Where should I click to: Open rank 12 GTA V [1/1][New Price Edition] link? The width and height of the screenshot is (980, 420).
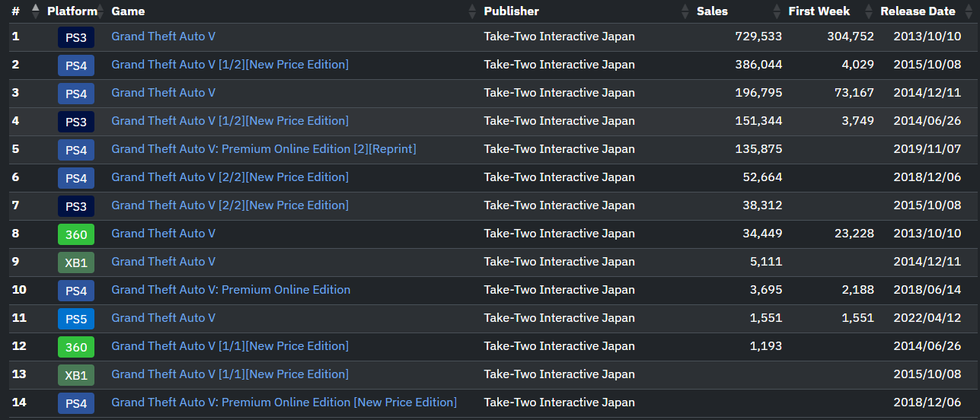pyautogui.click(x=230, y=346)
